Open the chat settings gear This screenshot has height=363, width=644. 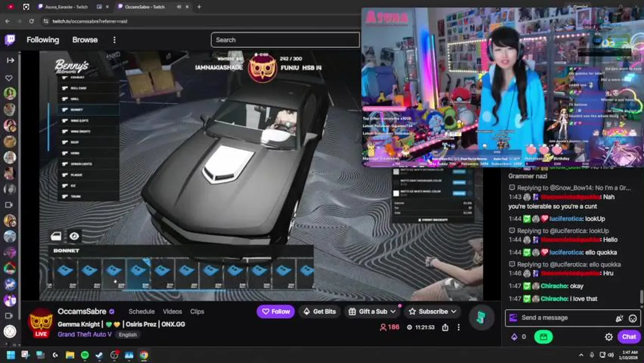click(x=609, y=337)
